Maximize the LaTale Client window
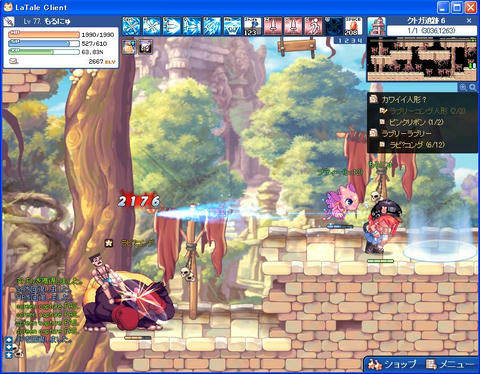The width and height of the screenshot is (480, 374). [x=457, y=7]
